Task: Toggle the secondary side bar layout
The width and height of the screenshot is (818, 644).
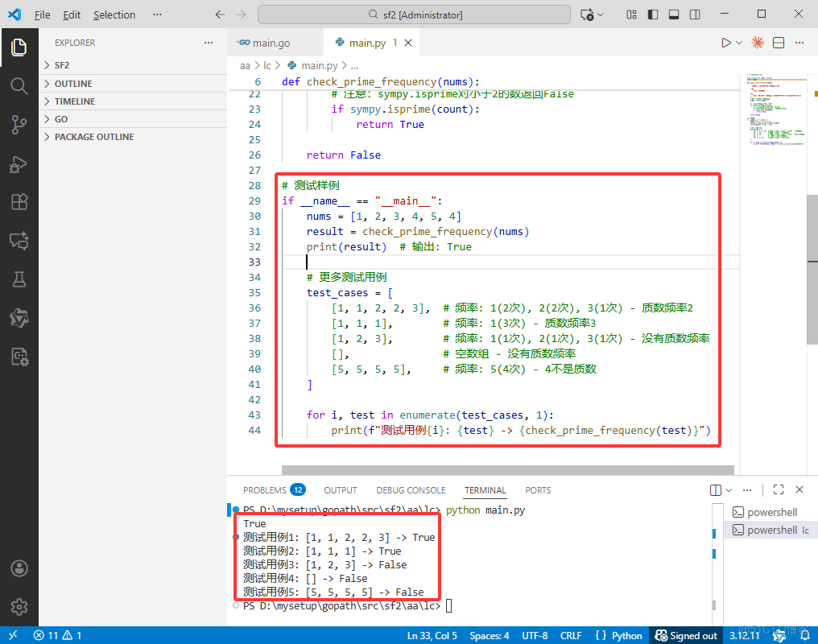Action: [694, 14]
